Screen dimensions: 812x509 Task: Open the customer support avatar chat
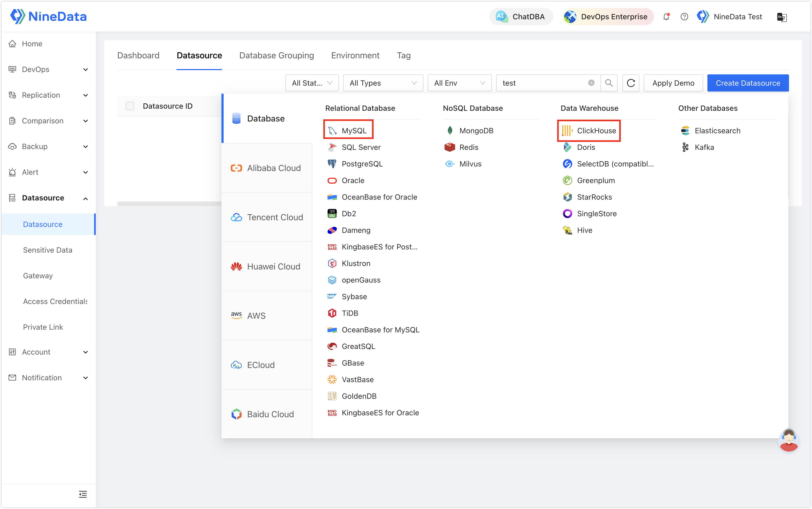pos(788,440)
